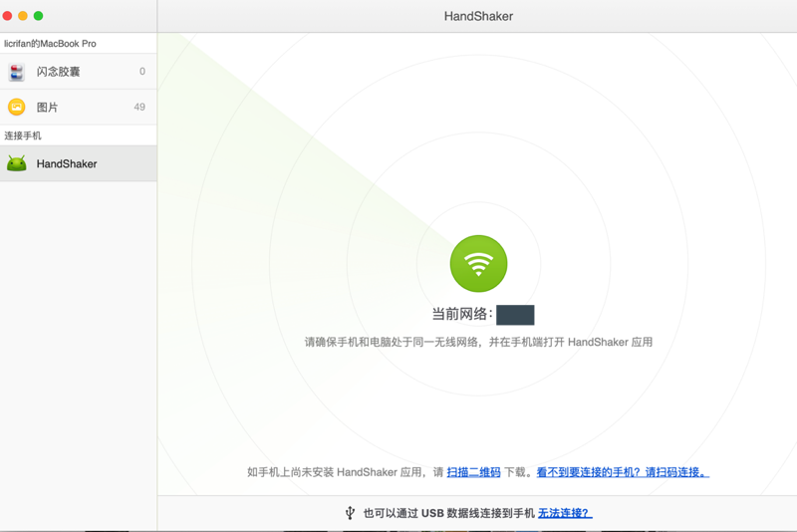Viewport: 797px width, 532px height.
Task: Click the 闪念胶囊 capsule icon in sidebar
Action: [x=17, y=72]
